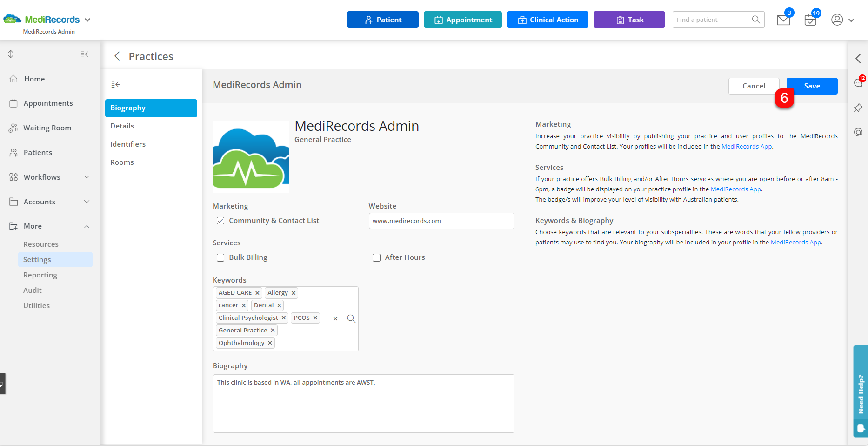Go back using Practices back arrow
Viewport: 868px width, 446px height.
click(117, 56)
